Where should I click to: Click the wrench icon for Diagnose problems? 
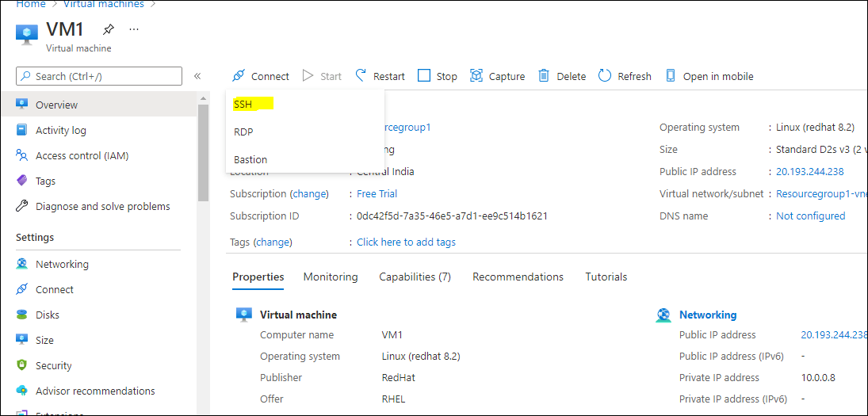pyautogui.click(x=21, y=206)
